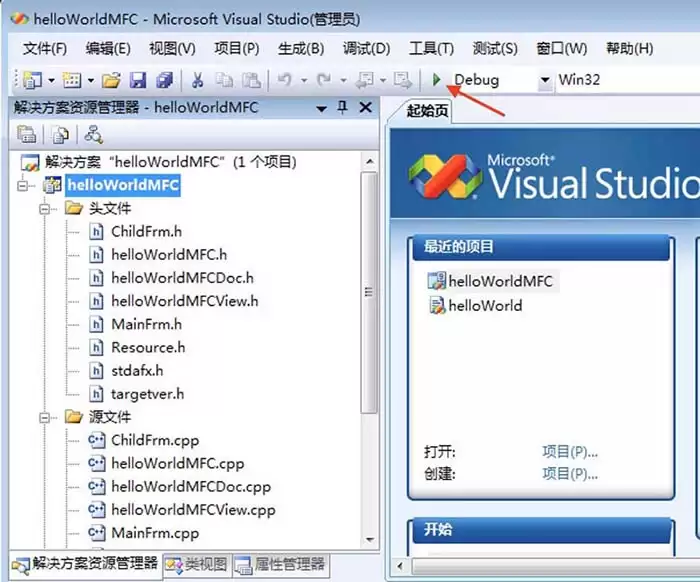The image size is (700, 582).
Task: Select the solution node 解决方案 "helloWorldMFC"
Action: point(170,162)
